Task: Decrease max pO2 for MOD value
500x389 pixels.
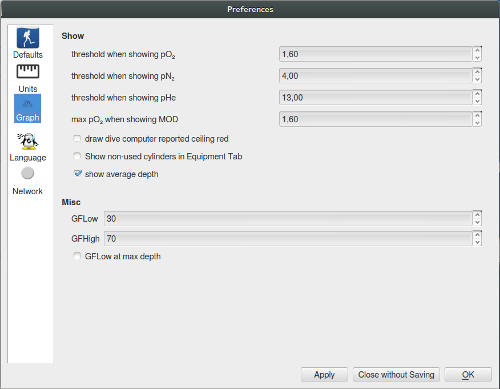Action: click(x=477, y=123)
